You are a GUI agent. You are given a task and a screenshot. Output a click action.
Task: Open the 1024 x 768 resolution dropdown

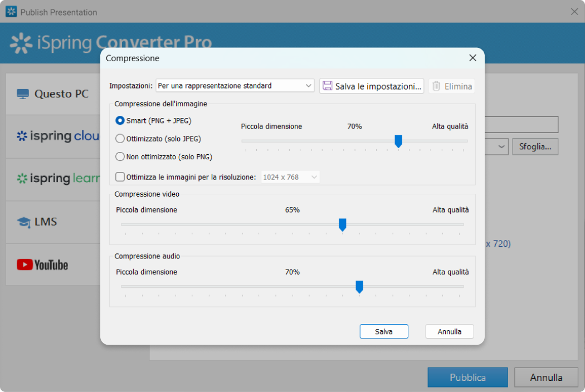[290, 177]
